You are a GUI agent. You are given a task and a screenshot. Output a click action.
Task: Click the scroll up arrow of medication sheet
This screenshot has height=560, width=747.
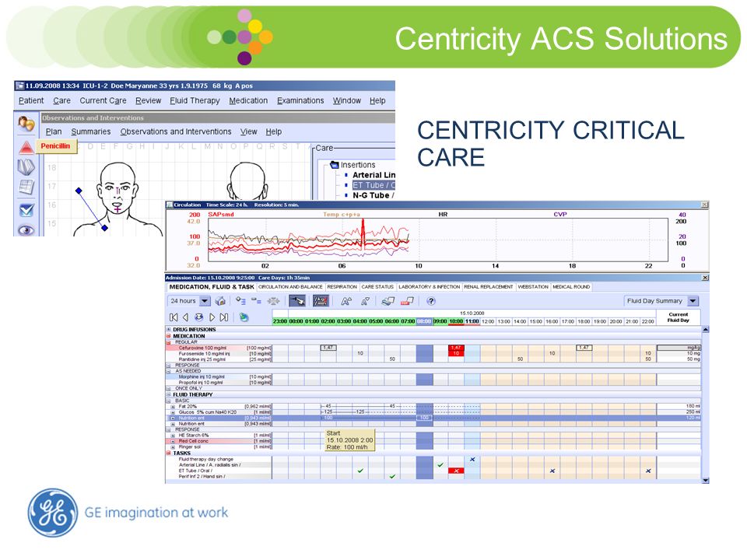tap(706, 330)
